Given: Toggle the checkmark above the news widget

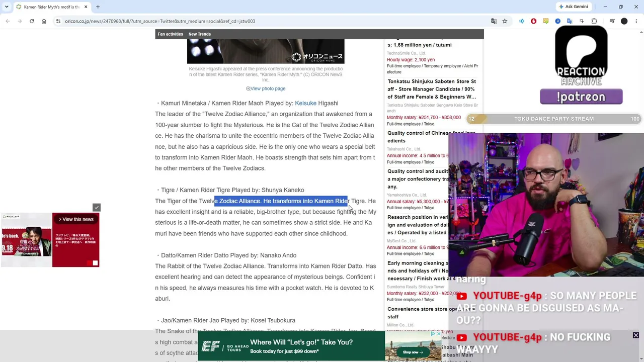Looking at the screenshot, I should point(97,207).
